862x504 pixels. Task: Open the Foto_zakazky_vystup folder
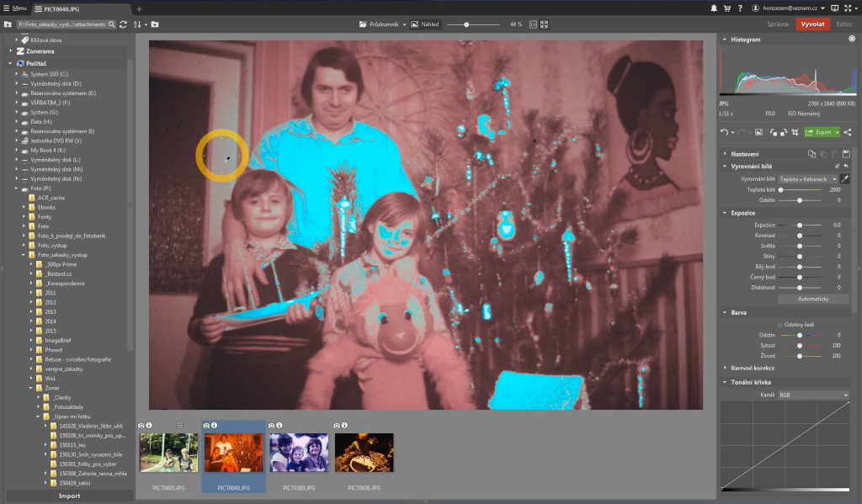(62, 255)
